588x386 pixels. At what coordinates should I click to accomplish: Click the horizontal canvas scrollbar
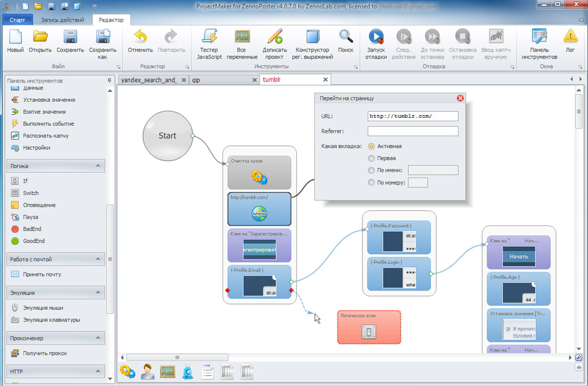tap(176, 357)
